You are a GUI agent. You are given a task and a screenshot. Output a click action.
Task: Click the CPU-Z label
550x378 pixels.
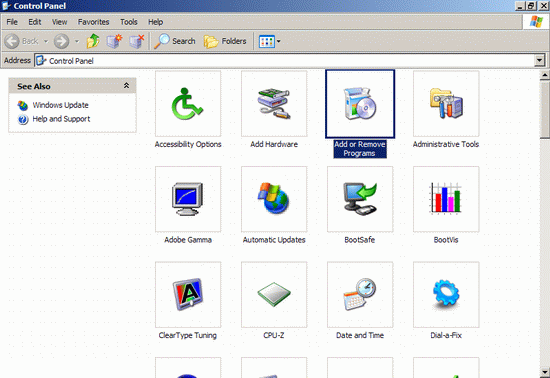coord(274,335)
